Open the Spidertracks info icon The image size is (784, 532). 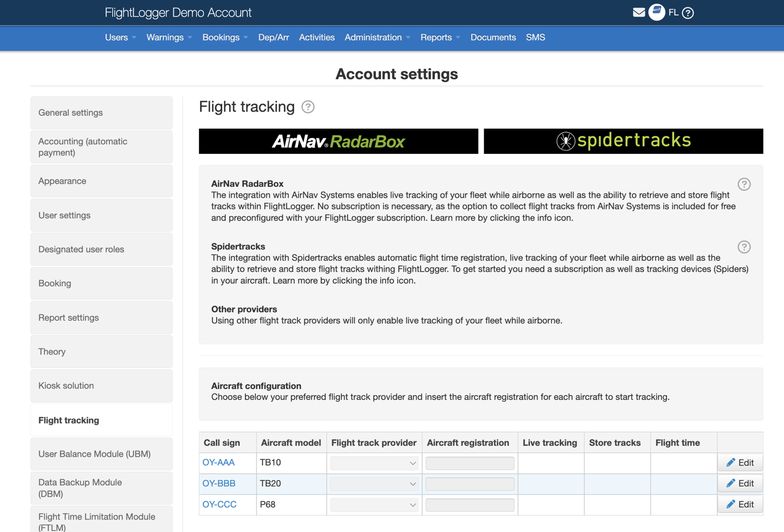(x=744, y=247)
